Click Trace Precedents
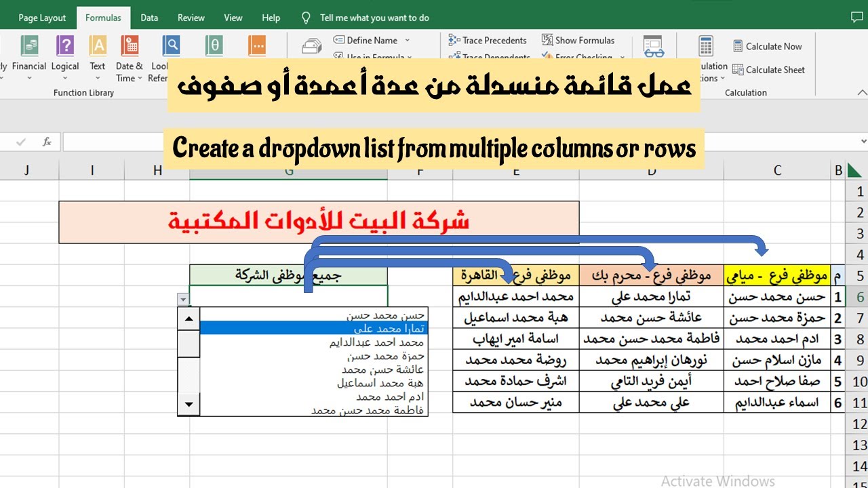The height and width of the screenshot is (488, 868). pos(488,40)
